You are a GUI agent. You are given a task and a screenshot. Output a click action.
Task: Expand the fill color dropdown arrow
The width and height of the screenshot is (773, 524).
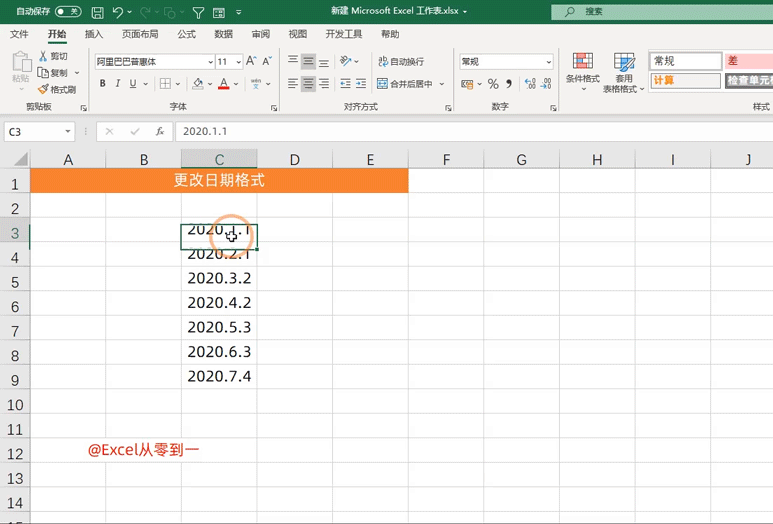pos(210,84)
